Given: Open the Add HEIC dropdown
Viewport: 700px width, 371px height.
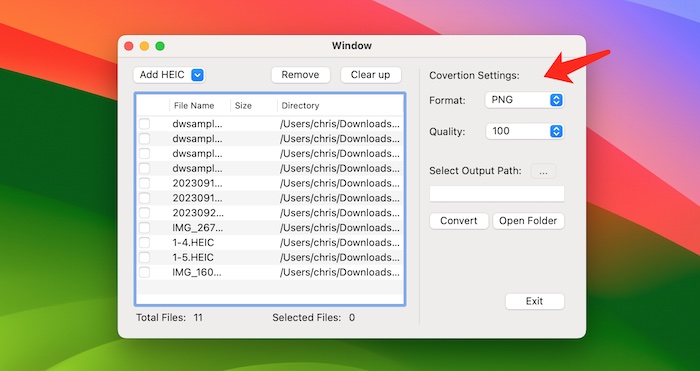Looking at the screenshot, I should [x=169, y=75].
